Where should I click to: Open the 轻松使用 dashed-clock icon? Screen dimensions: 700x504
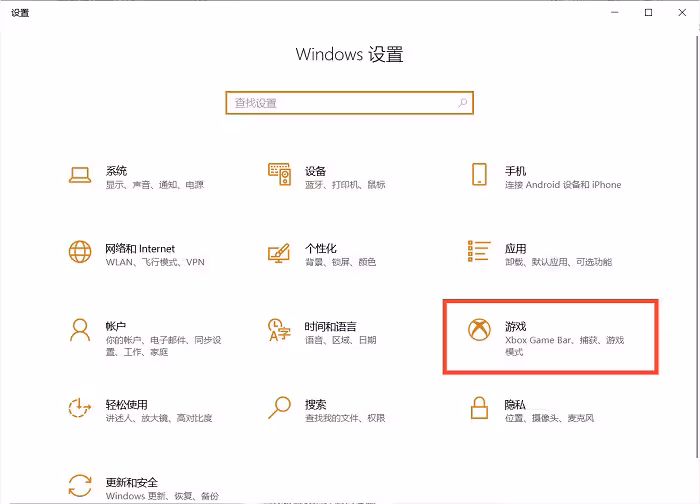(80, 407)
